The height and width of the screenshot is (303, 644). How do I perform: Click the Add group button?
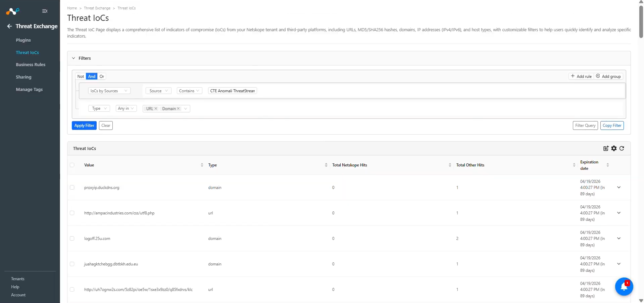(x=608, y=76)
